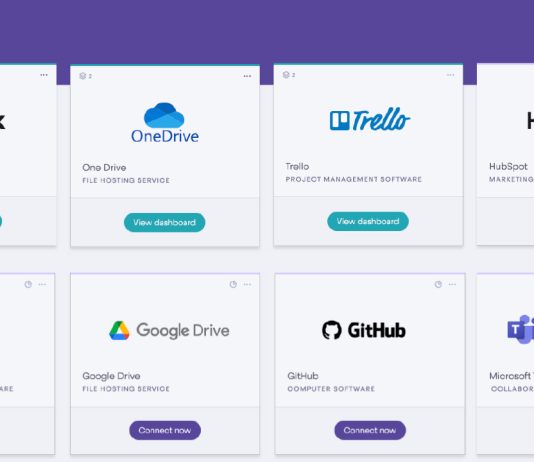This screenshot has width=534, height=462.
Task: Click the GitHub logo
Action: click(364, 330)
